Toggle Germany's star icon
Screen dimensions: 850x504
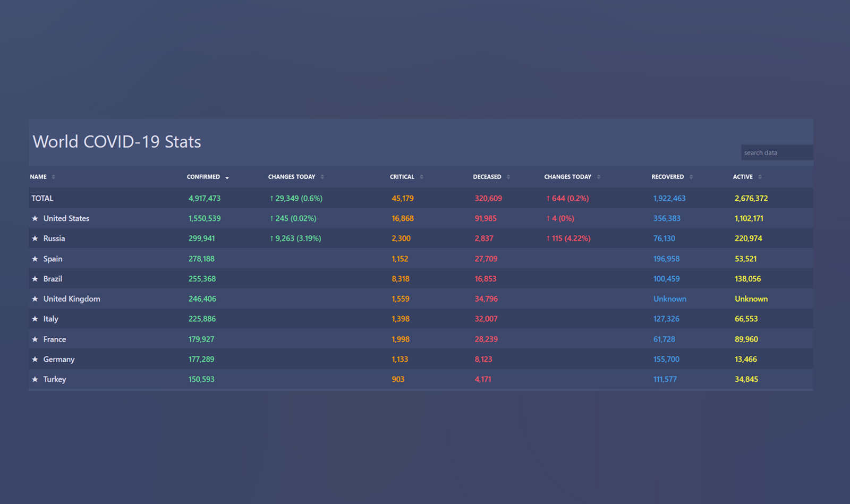tap(35, 360)
